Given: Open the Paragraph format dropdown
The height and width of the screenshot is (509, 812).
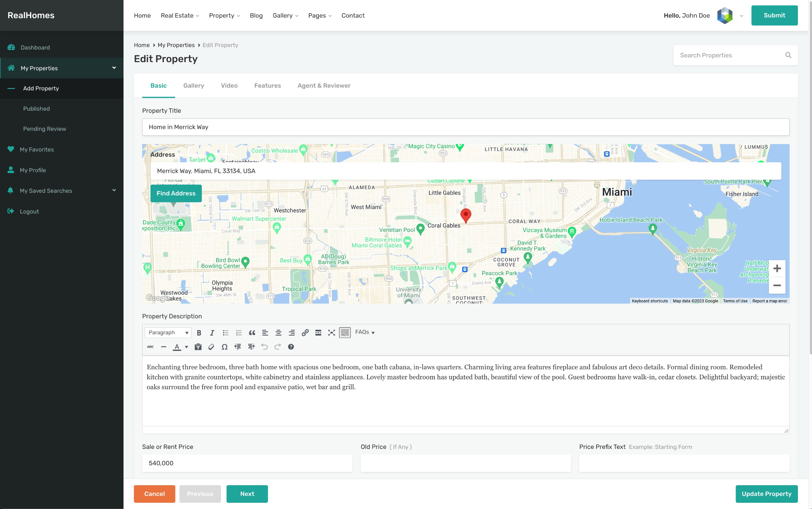Looking at the screenshot, I should 168,333.
